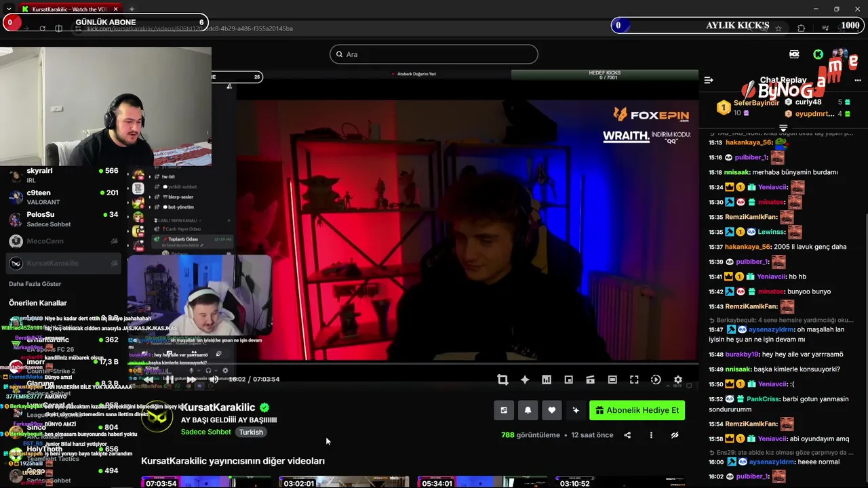Open Chat Replay three-dot menu
Screen dimensions: 868x488
(857, 80)
